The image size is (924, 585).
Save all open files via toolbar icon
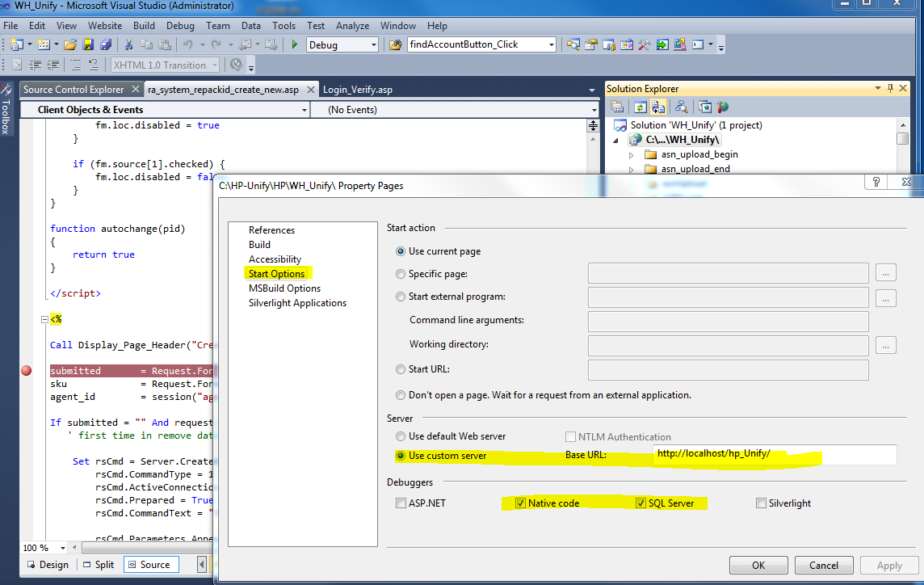click(106, 44)
